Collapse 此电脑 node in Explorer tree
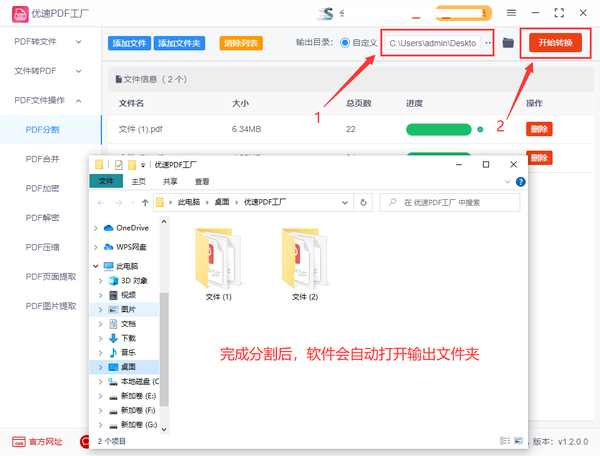 96,266
